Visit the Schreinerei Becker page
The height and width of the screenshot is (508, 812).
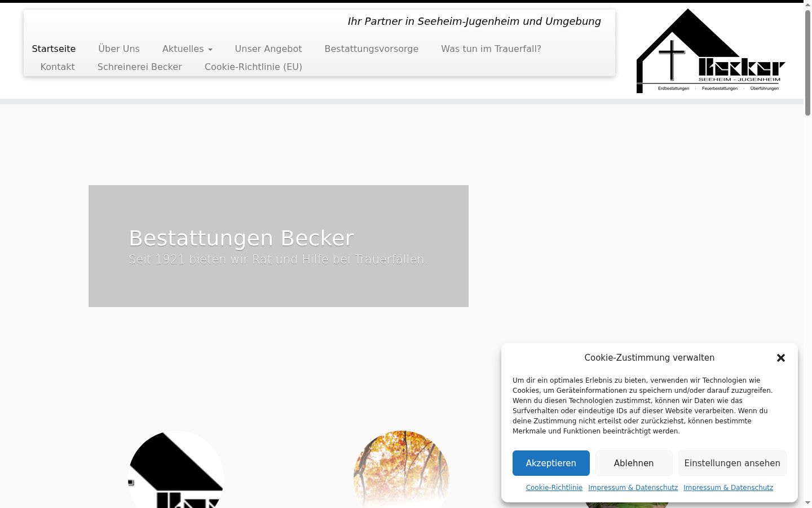click(140, 67)
